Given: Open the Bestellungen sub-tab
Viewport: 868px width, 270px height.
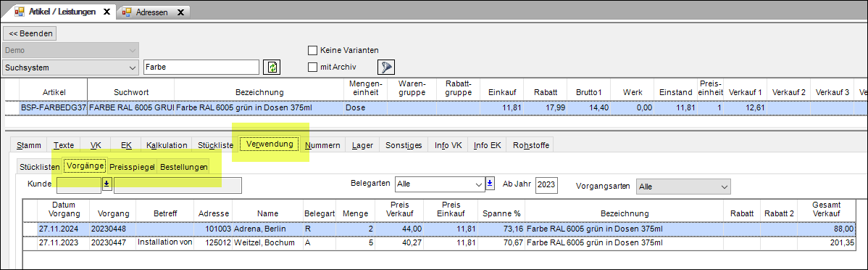Looking at the screenshot, I should click(x=184, y=167).
